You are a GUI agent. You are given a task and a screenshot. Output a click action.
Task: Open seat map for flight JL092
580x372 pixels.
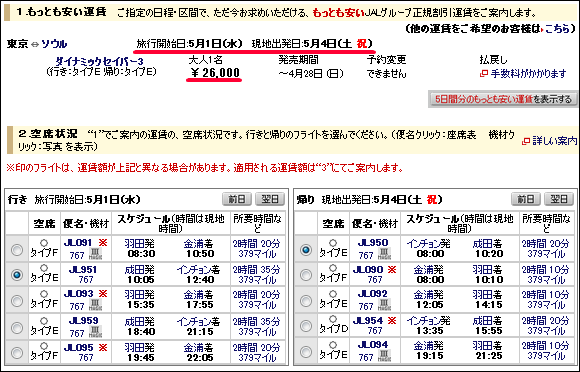373,294
